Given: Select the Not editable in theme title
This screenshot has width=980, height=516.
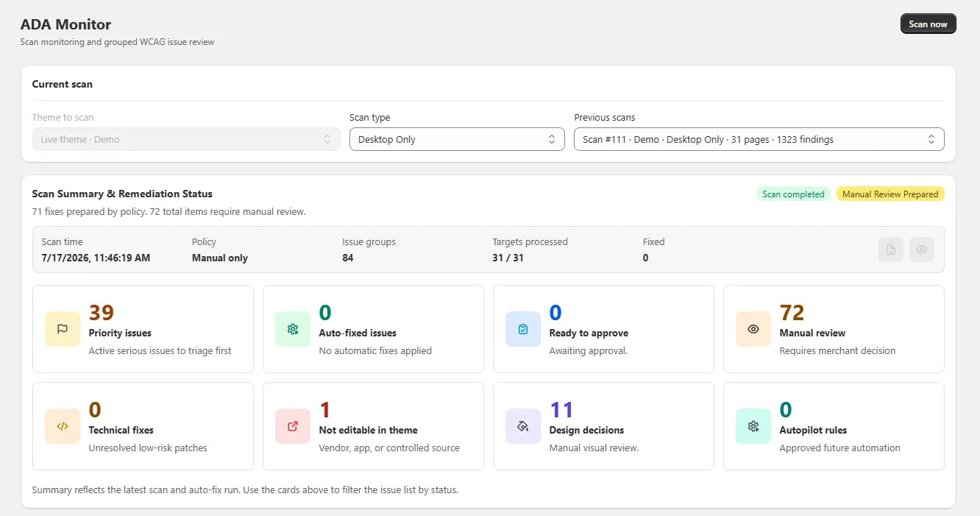Looking at the screenshot, I should tap(368, 430).
